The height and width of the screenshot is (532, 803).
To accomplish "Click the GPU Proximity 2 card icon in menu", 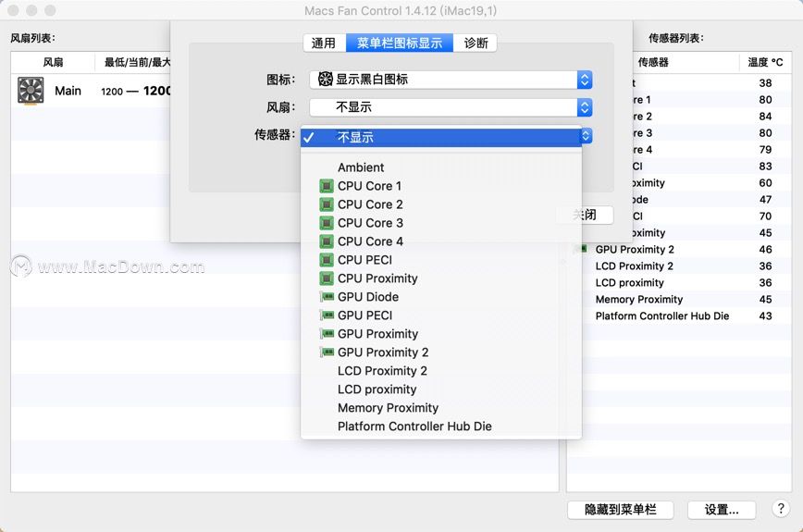I will [327, 352].
